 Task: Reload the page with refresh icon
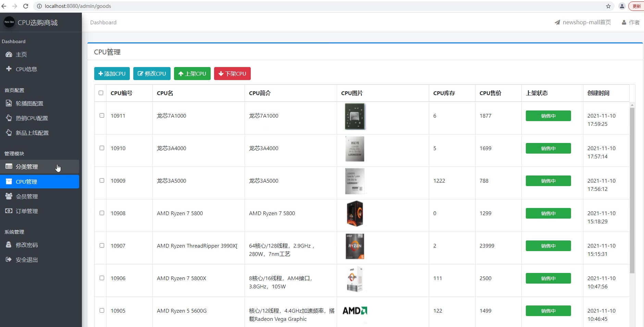coord(26,6)
